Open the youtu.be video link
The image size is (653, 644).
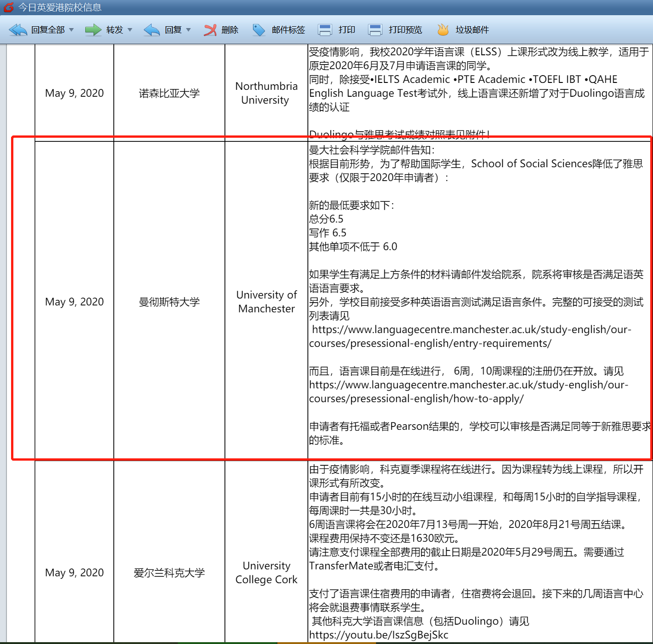click(x=378, y=635)
